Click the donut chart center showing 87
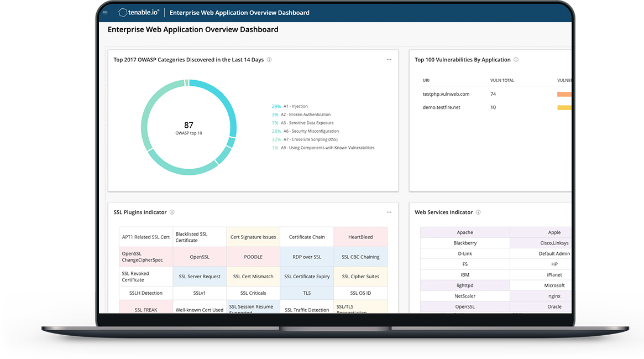The height and width of the screenshot is (359, 644). (x=189, y=127)
